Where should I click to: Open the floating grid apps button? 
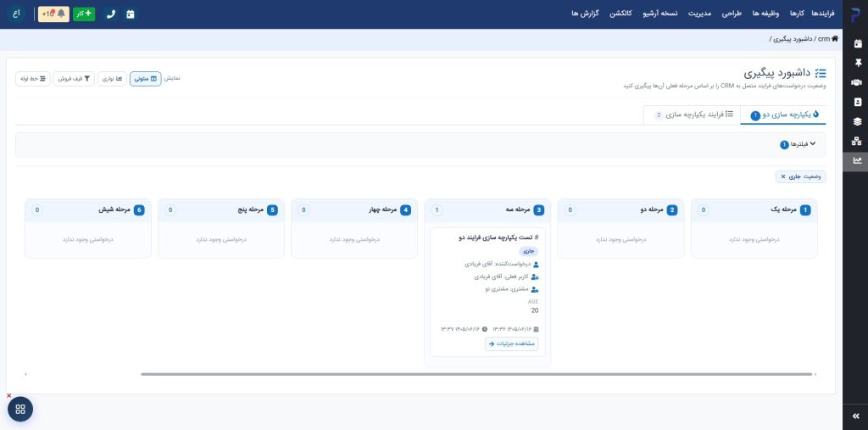click(20, 410)
